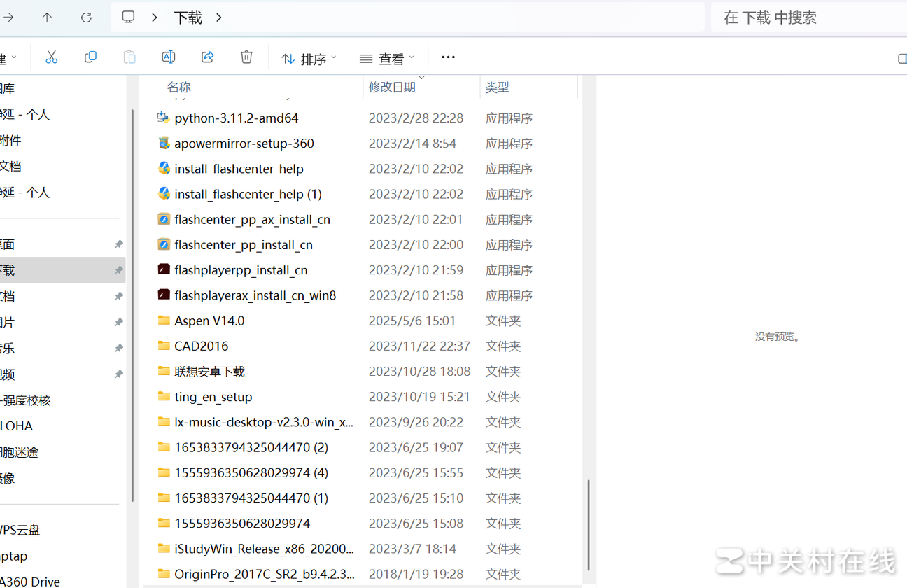Click the Copy icon in toolbar
This screenshot has height=588, width=907.
point(90,57)
